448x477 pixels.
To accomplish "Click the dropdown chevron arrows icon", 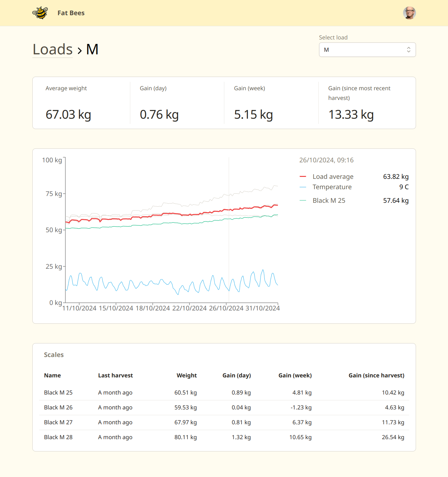I will pos(409,50).
